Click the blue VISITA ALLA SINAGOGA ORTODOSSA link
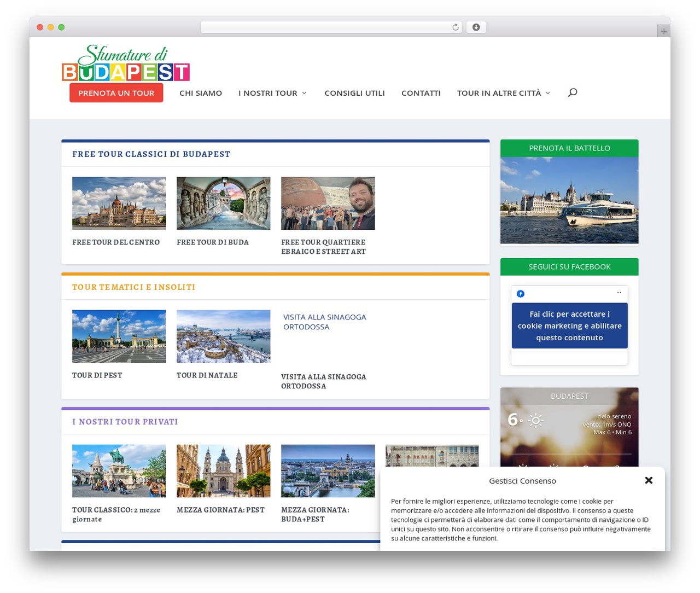700x593 pixels. tap(325, 322)
